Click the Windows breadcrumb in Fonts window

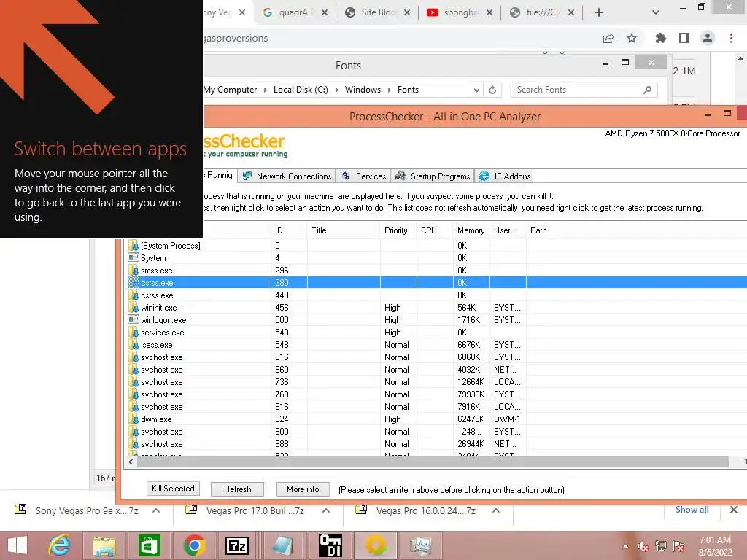[x=363, y=90]
